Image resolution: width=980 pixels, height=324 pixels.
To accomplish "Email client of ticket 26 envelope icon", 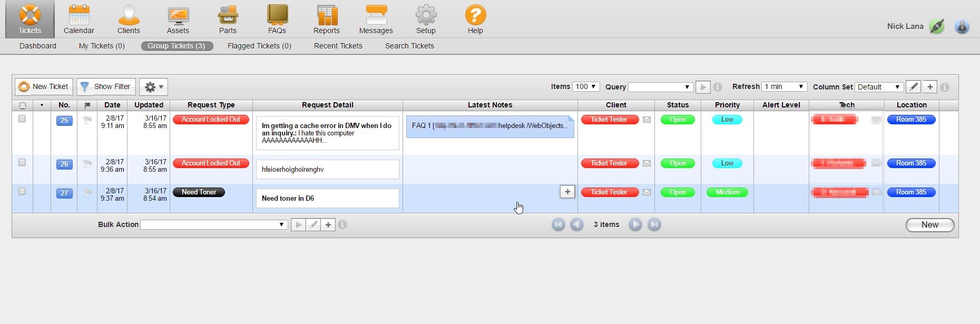I will coord(646,163).
